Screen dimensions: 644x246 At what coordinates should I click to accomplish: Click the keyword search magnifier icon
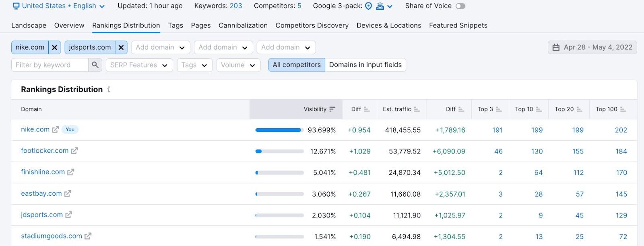pyautogui.click(x=95, y=65)
